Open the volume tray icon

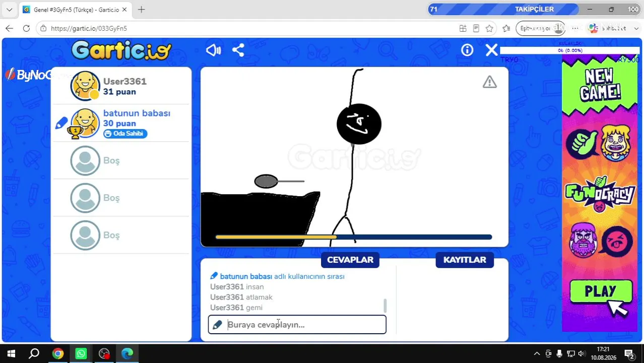pyautogui.click(x=582, y=354)
